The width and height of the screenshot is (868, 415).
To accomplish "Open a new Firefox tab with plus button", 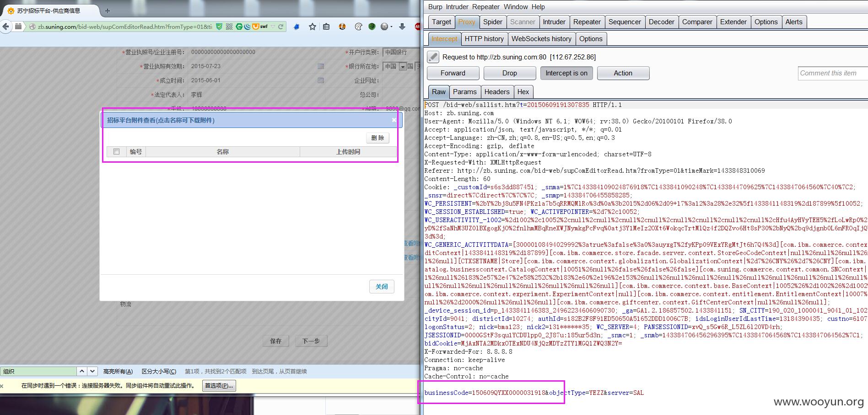I will tap(108, 11).
